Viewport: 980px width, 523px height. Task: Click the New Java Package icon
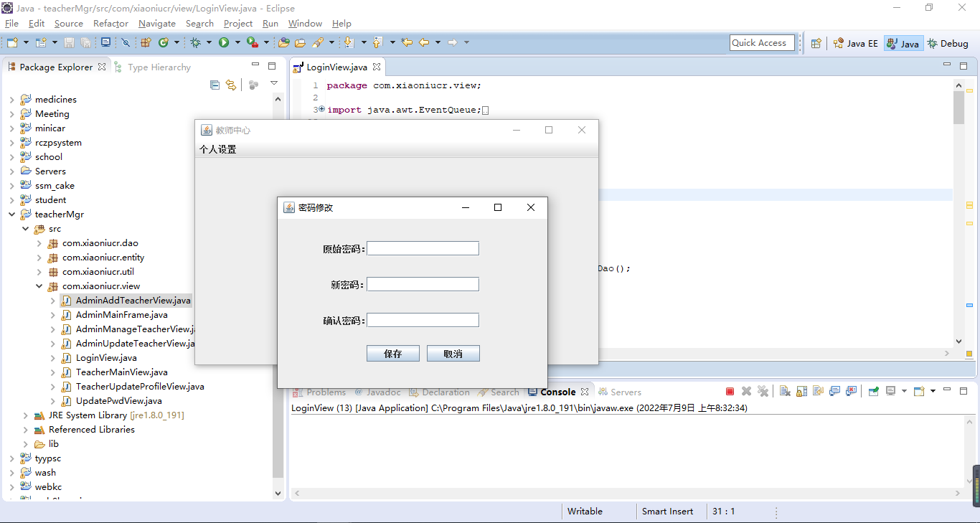[x=146, y=43]
